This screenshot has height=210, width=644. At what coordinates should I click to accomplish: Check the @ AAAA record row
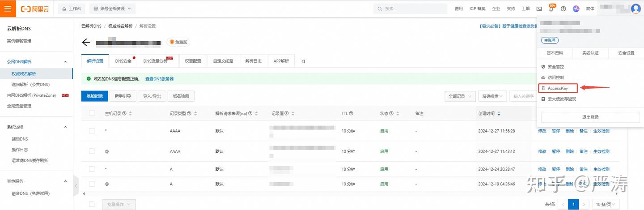tap(92, 151)
